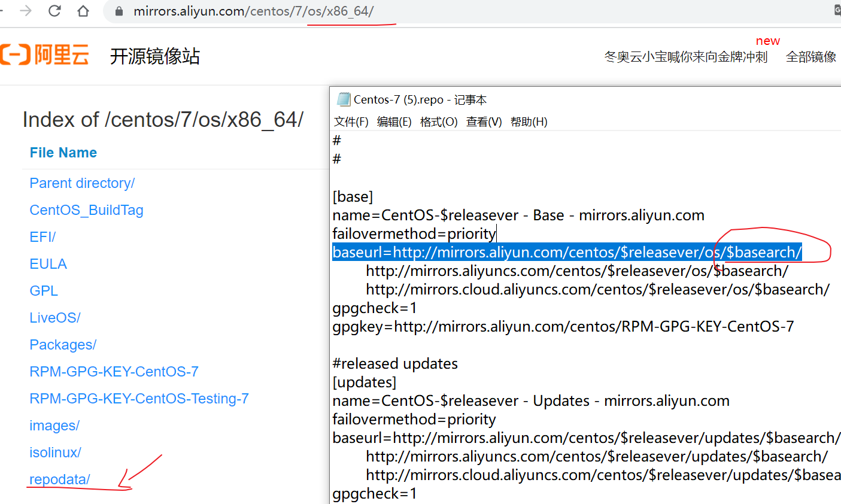Open RPM-GPG-KEY-CentOS-Testing-7 file link
The image size is (841, 504).
coord(139,399)
